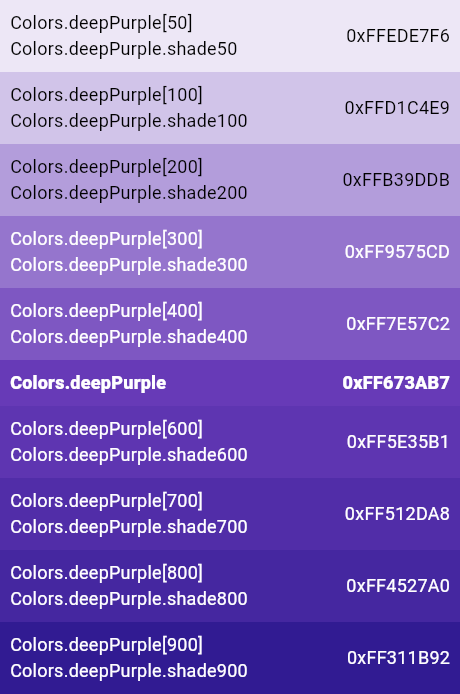
Task: Click the 0xFF5E35B1 hex code
Action: click(x=398, y=442)
